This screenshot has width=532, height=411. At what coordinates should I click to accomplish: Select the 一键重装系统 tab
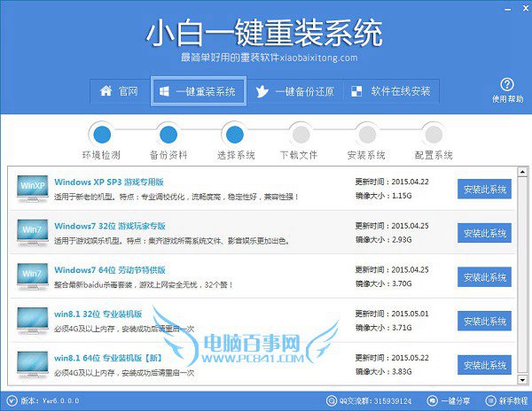199,91
